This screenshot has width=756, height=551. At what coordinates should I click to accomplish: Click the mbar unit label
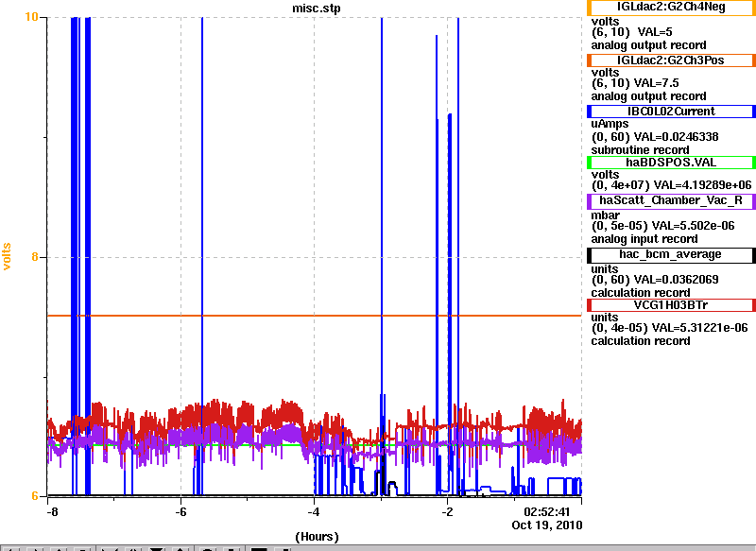[605, 215]
